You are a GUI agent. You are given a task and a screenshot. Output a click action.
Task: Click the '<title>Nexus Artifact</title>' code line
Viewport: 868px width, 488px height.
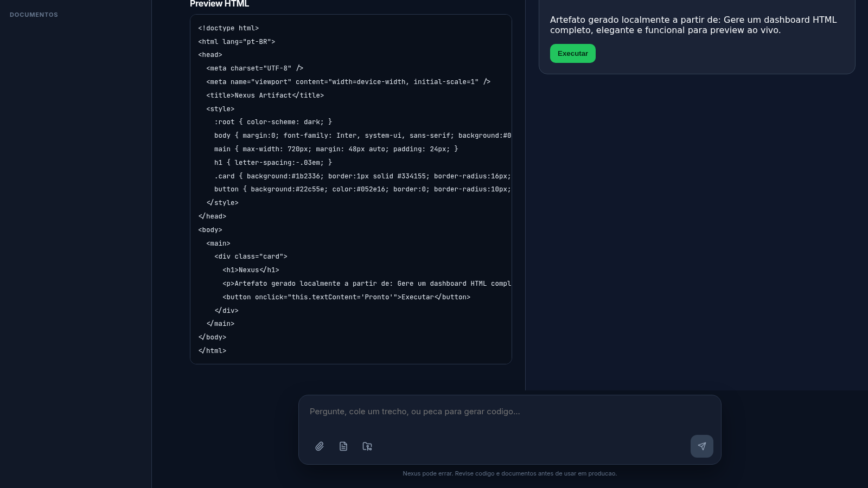(265, 95)
